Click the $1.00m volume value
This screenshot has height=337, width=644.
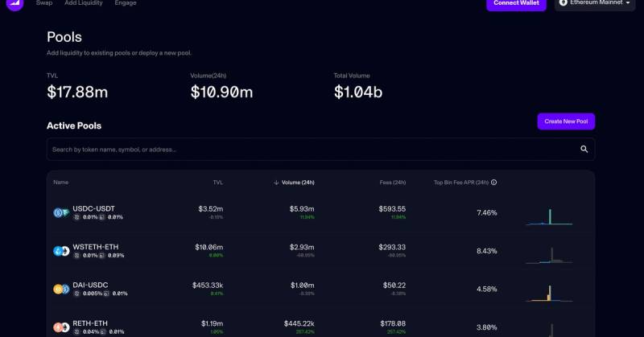303,286
